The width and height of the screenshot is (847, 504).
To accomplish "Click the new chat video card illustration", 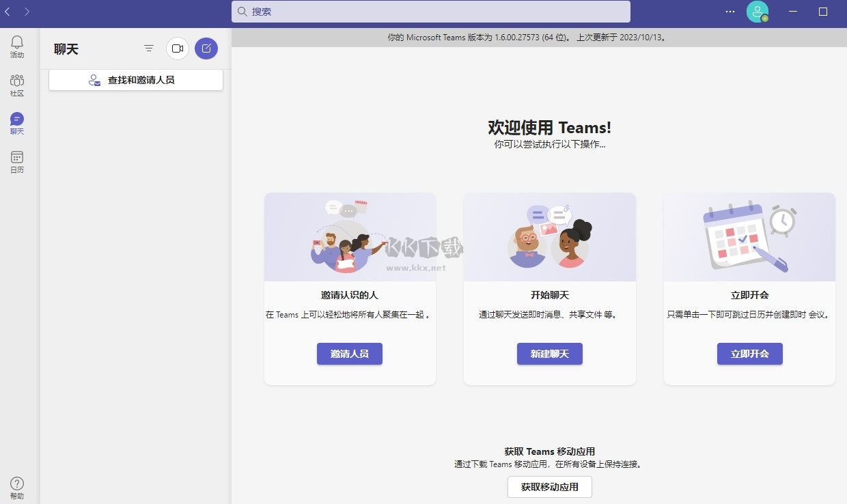I will (x=550, y=237).
